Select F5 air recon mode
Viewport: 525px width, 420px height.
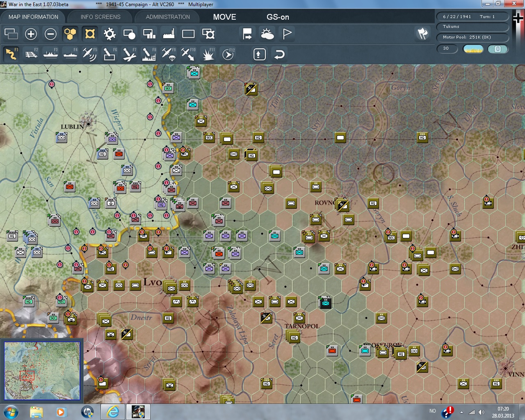click(x=90, y=54)
